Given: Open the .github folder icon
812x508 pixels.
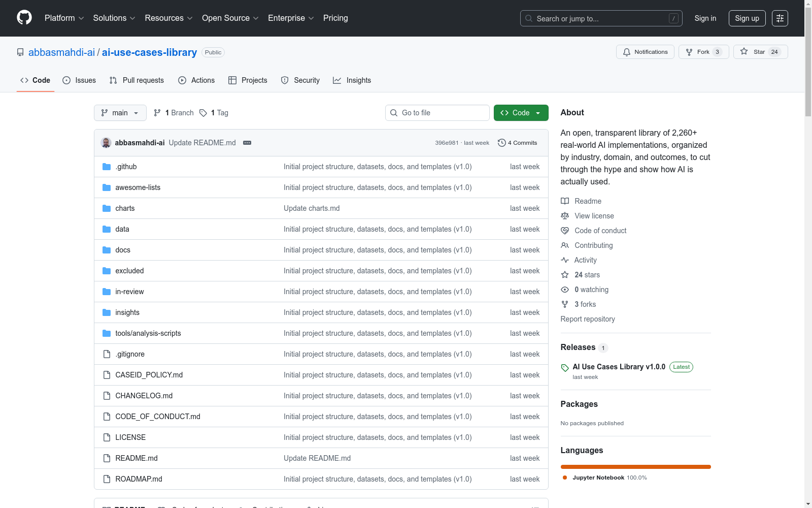Looking at the screenshot, I should click(107, 167).
